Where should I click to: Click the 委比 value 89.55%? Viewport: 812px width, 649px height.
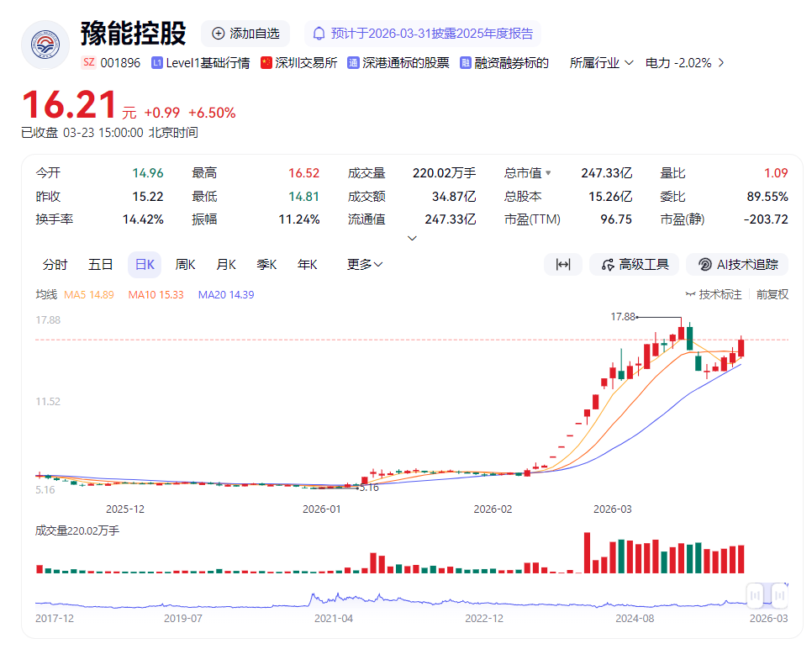click(x=767, y=197)
